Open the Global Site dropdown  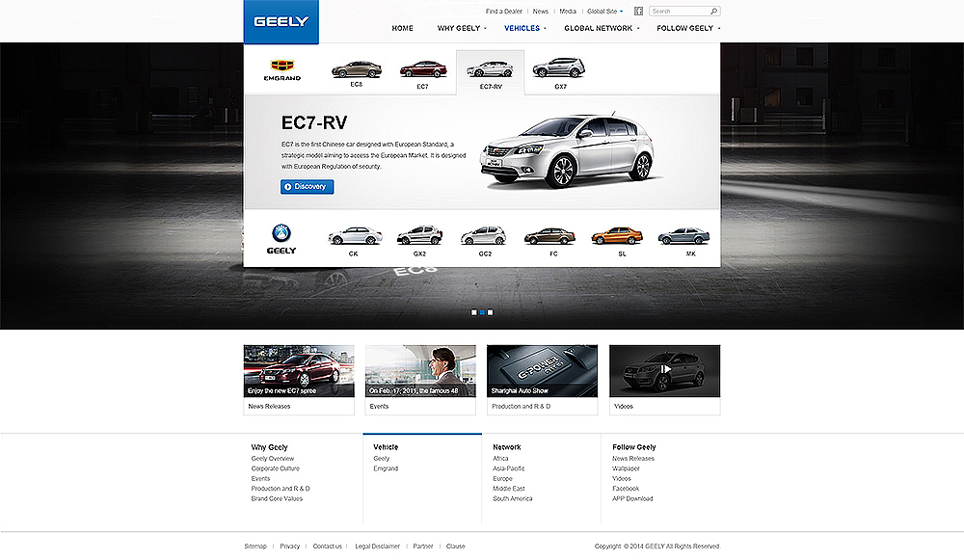click(x=605, y=11)
